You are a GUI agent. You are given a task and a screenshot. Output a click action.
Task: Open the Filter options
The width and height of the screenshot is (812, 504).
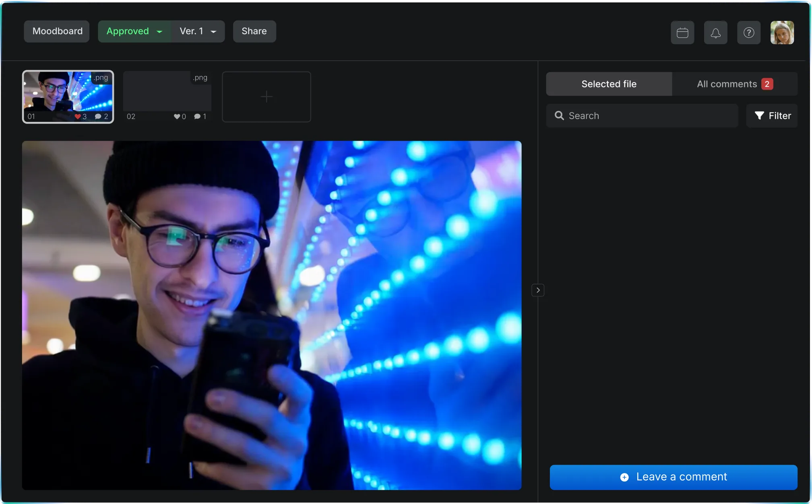coord(772,116)
